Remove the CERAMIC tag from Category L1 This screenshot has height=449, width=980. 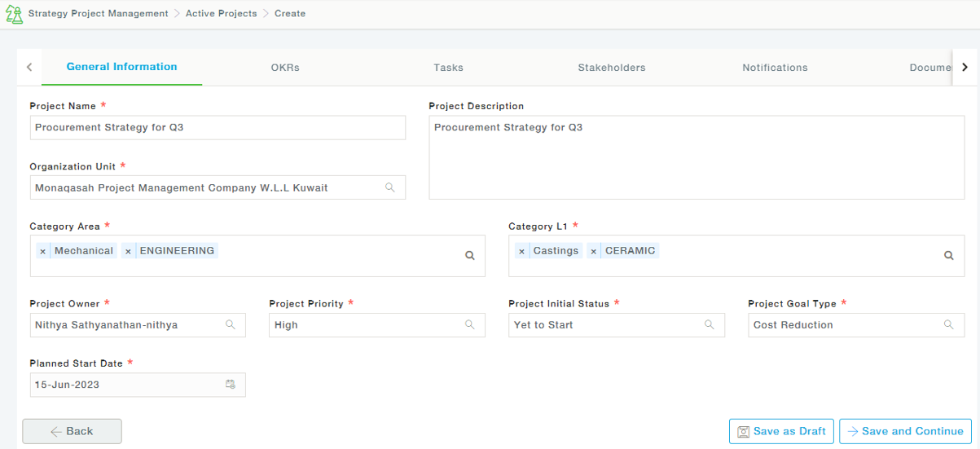point(593,251)
